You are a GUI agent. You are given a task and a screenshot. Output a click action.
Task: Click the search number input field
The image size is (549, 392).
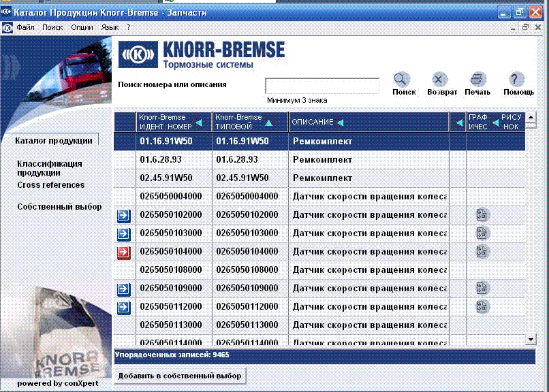click(x=321, y=86)
